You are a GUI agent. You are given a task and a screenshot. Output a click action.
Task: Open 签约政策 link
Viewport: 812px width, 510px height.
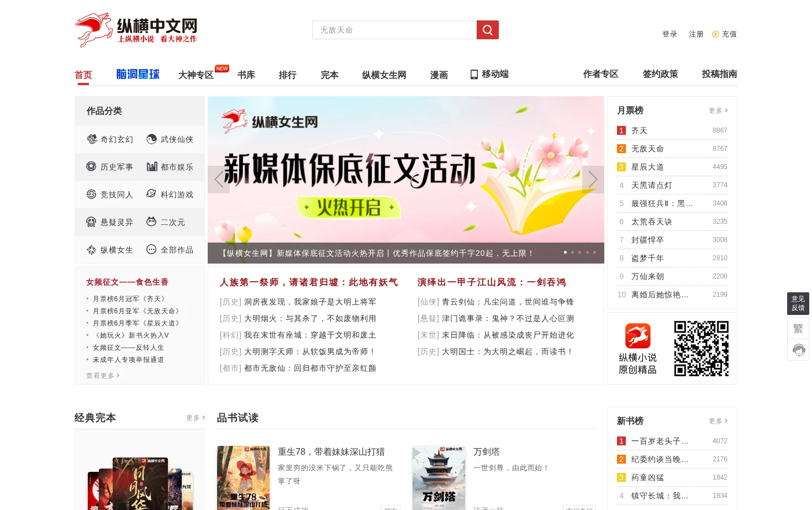[661, 74]
